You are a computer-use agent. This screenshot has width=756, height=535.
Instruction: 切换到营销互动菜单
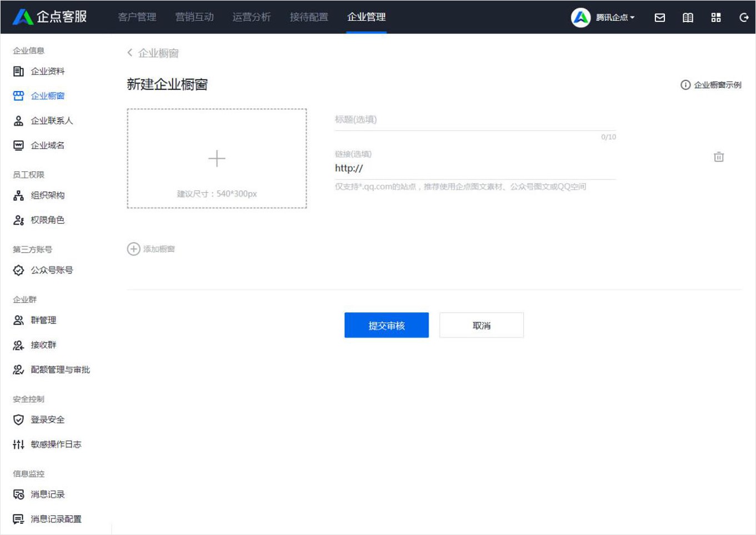pos(193,17)
